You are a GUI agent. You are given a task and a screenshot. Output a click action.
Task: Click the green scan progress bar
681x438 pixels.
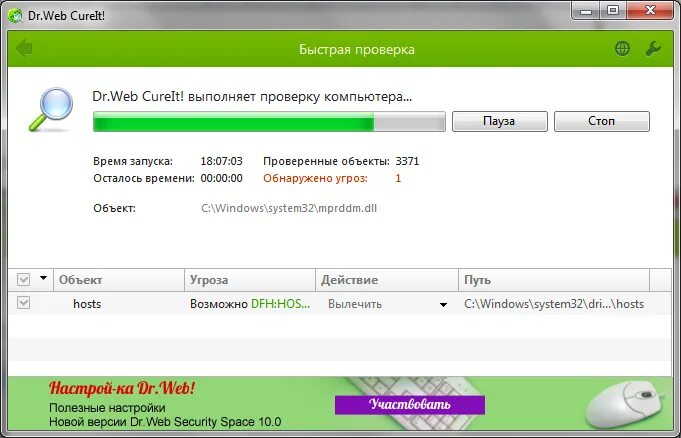coord(269,121)
